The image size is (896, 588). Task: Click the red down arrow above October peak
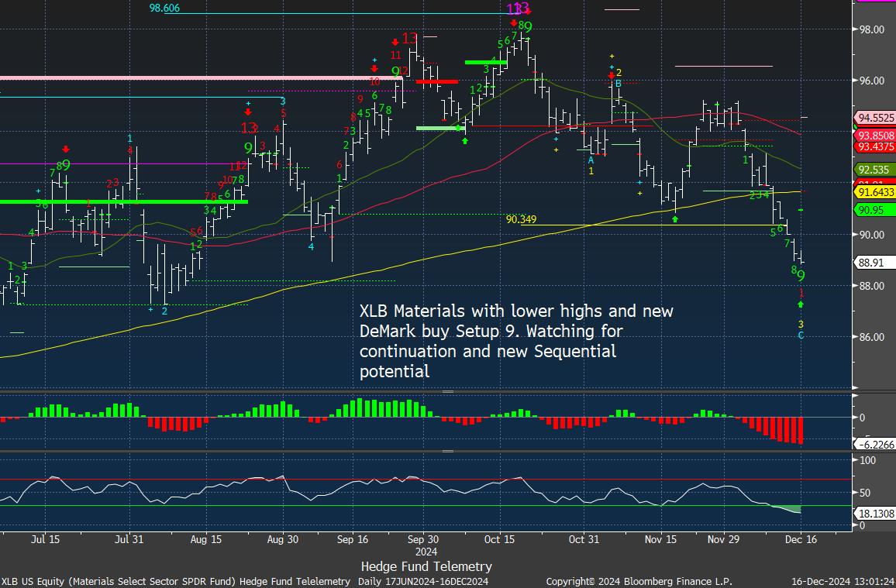pos(514,23)
